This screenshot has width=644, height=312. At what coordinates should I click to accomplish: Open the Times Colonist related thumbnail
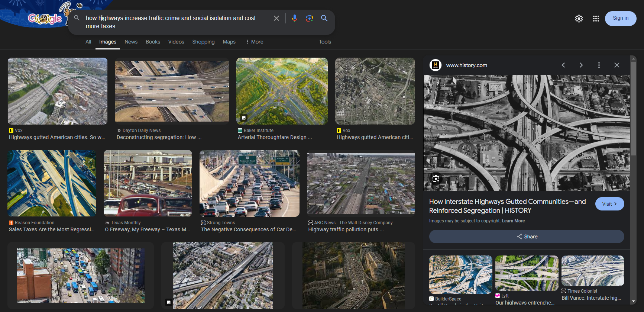593,271
